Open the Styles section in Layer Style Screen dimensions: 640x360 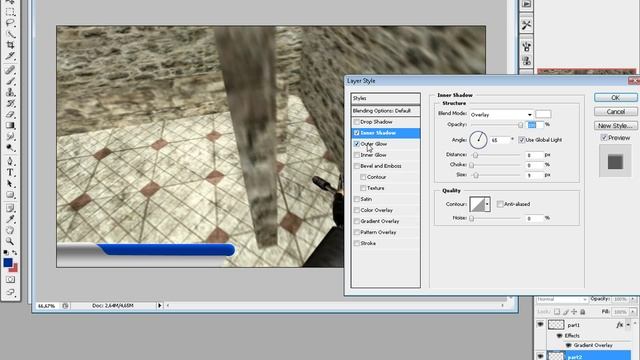[x=385, y=98]
